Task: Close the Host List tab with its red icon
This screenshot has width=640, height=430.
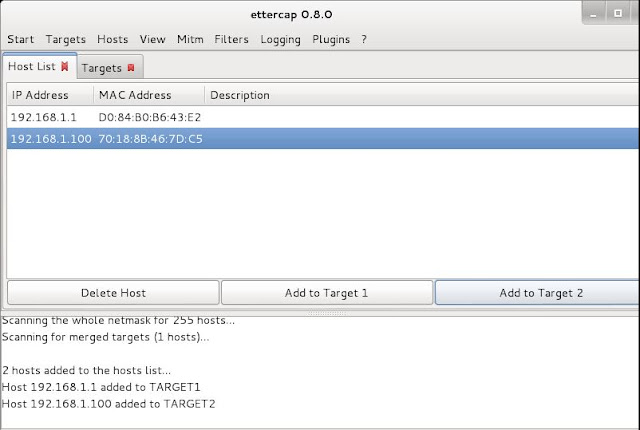Action: pyautogui.click(x=64, y=66)
